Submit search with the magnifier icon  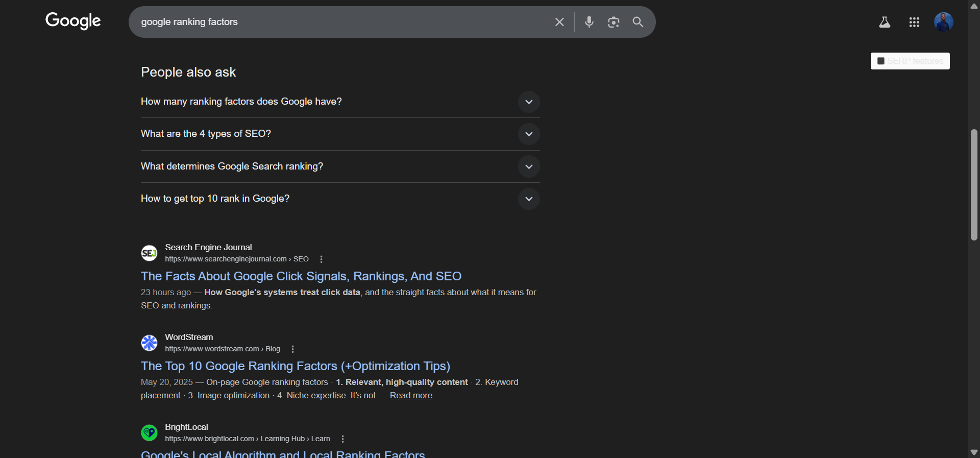(x=638, y=22)
